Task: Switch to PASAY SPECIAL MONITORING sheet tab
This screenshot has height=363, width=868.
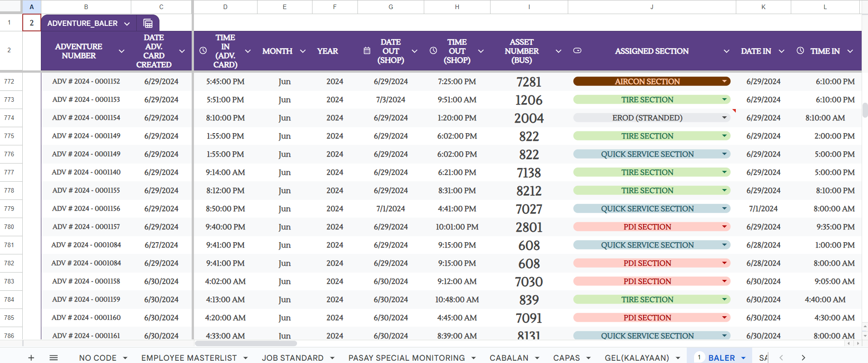Action: coord(407,358)
